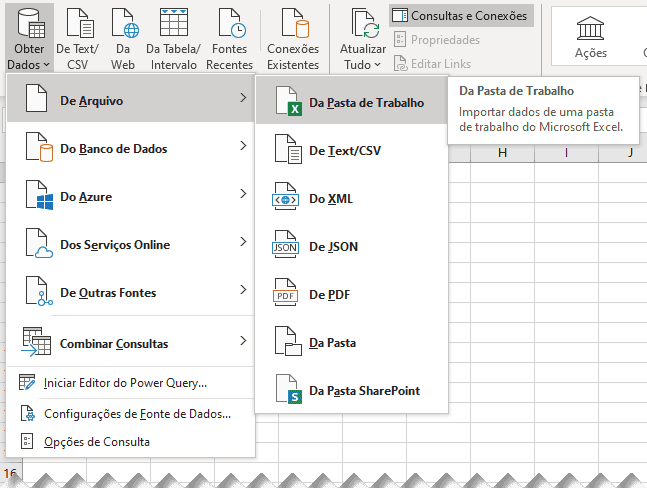Select De Text/CSV in the submenu
The width and height of the screenshot is (647, 488).
352,150
